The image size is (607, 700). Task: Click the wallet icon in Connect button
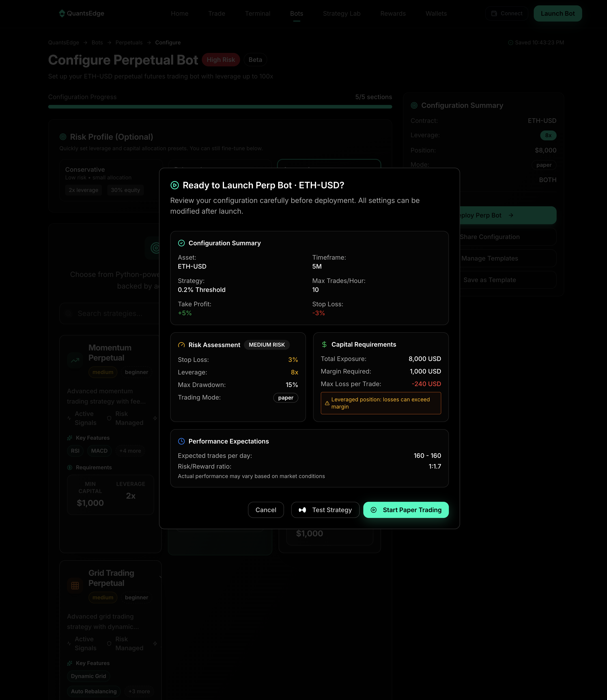click(x=494, y=13)
